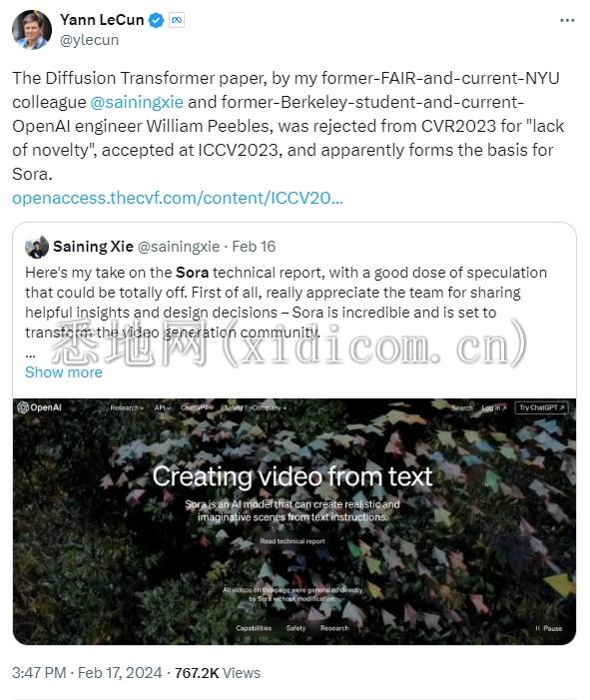590x700 pixels.
Task: Open the three-dots more options menu
Action: coord(567,21)
